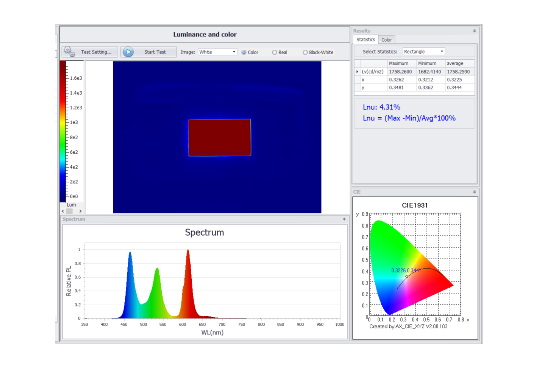
Task: Pin the Results panel using its pin icon
Action: (x=474, y=31)
